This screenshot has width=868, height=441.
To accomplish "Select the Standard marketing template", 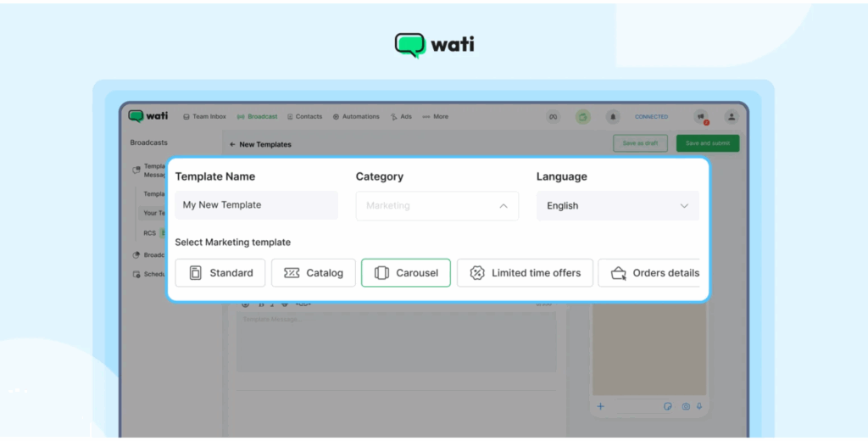I will pyautogui.click(x=220, y=272).
